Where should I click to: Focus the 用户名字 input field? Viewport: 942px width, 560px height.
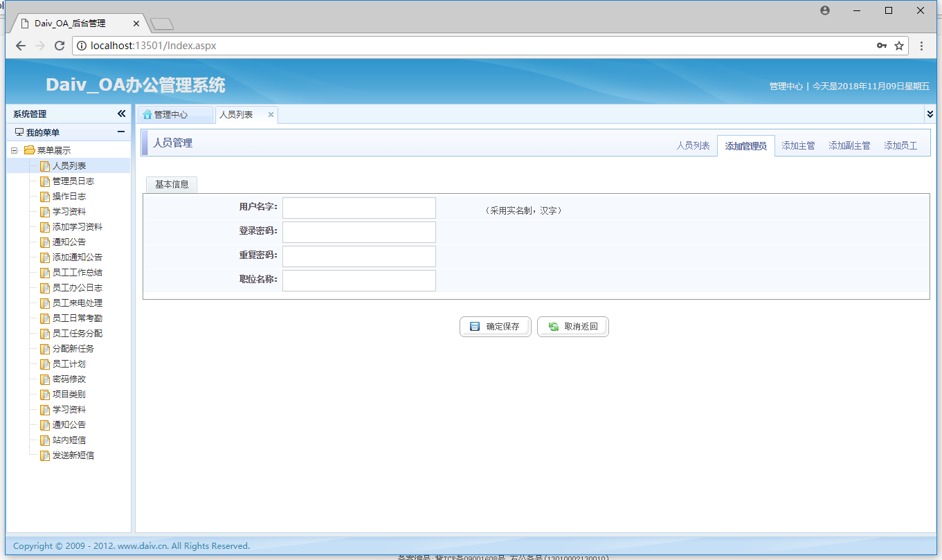point(359,208)
